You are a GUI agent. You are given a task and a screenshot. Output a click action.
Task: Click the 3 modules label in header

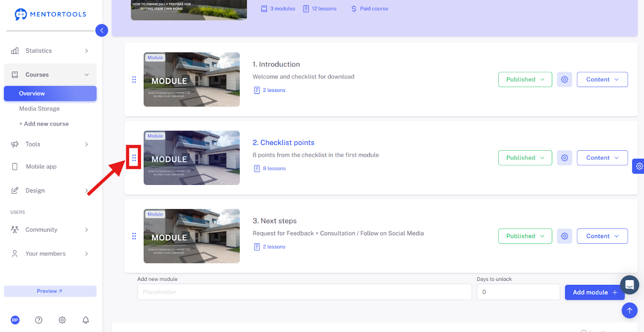click(x=283, y=9)
